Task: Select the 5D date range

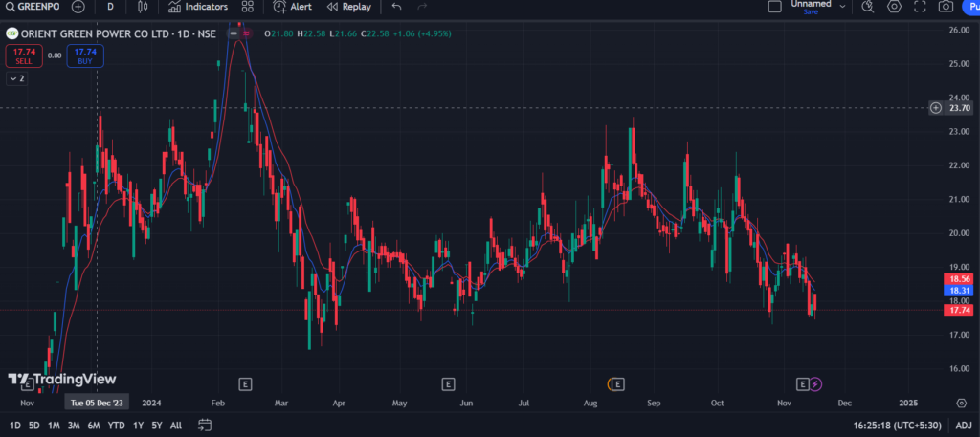Action: [x=34, y=426]
